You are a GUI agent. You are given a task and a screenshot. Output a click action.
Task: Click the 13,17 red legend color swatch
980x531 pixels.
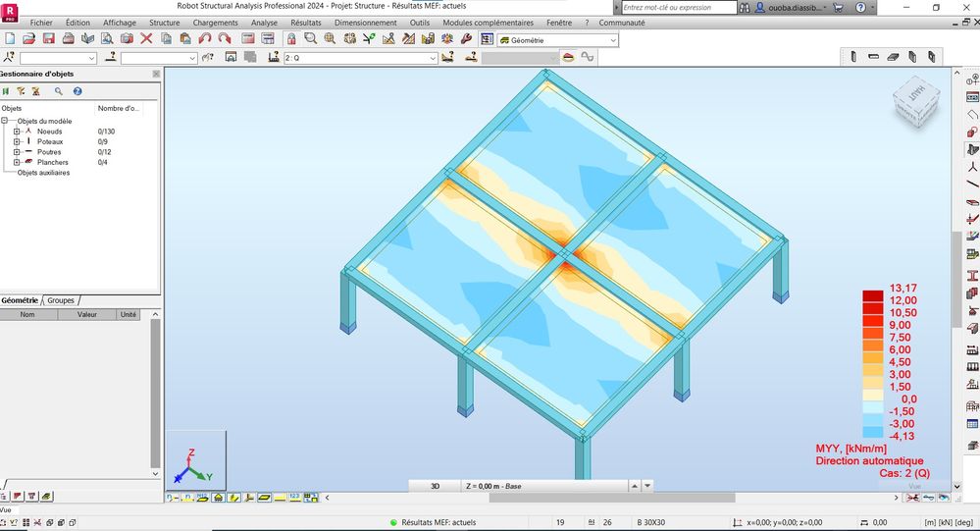tap(872, 294)
